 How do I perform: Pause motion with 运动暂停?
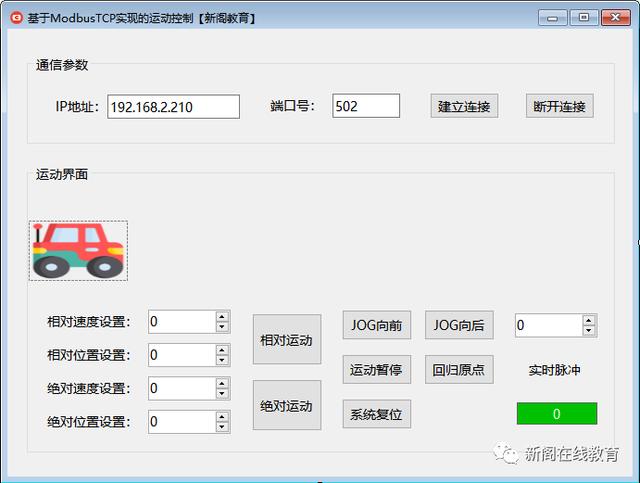(x=376, y=369)
